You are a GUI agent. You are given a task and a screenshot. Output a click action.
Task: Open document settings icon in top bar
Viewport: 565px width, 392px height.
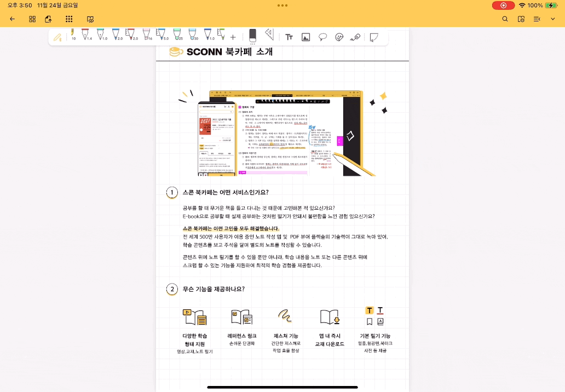pyautogui.click(x=521, y=19)
